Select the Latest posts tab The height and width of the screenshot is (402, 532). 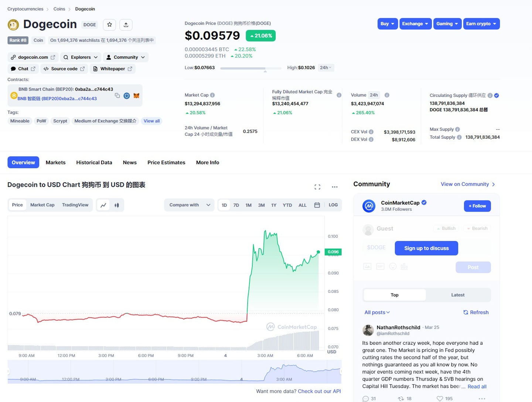(x=457, y=295)
